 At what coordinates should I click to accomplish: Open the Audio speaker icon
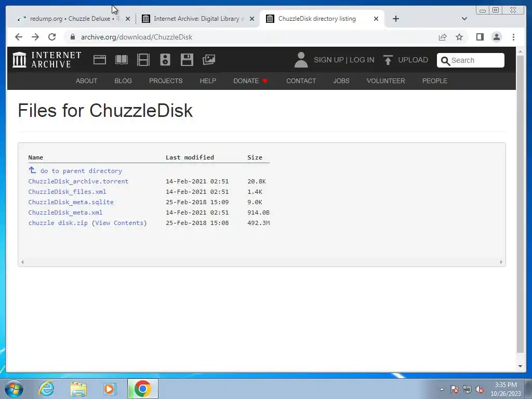(165, 60)
